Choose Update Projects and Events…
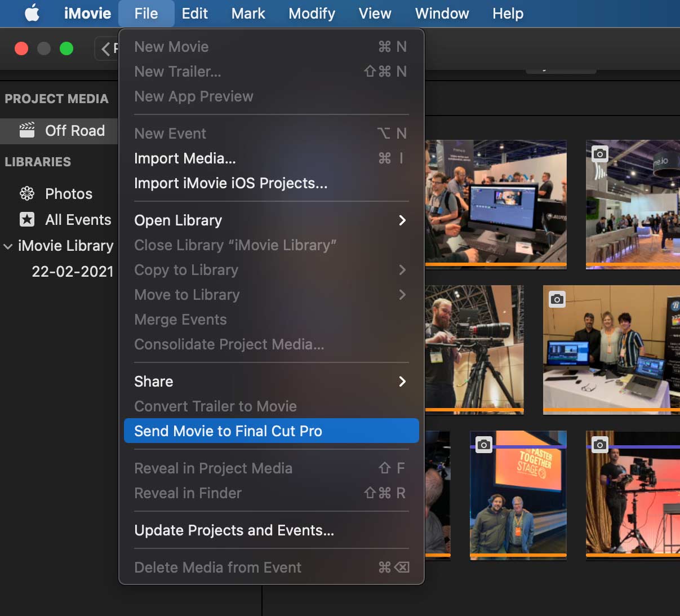680x616 pixels. [x=271, y=530]
